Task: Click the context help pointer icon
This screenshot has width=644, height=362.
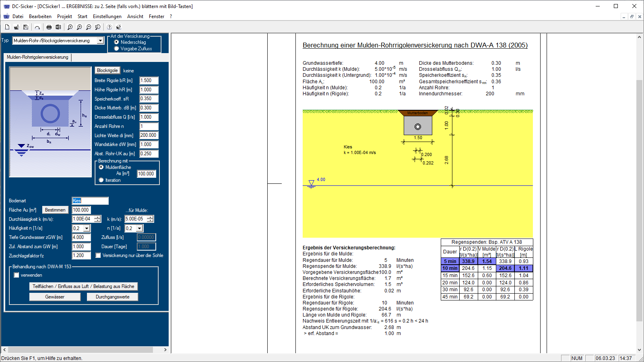Action: [119, 27]
